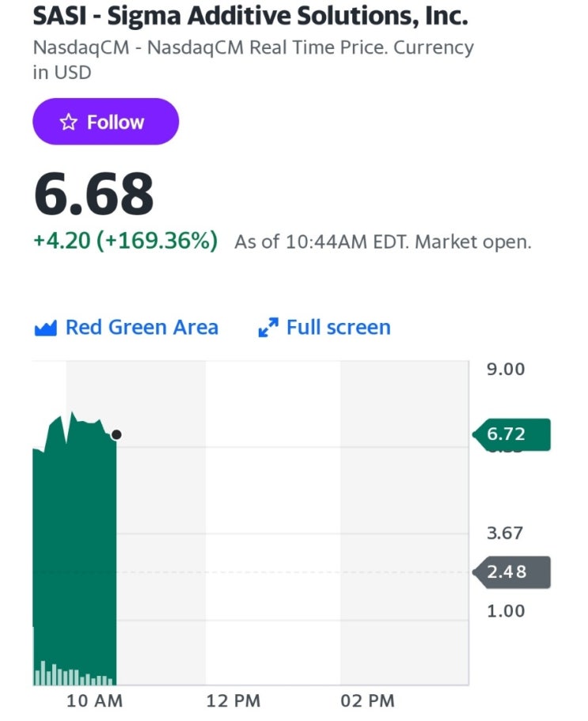Select the 12 PM time axis label
The image size is (588, 721).
pyautogui.click(x=233, y=700)
